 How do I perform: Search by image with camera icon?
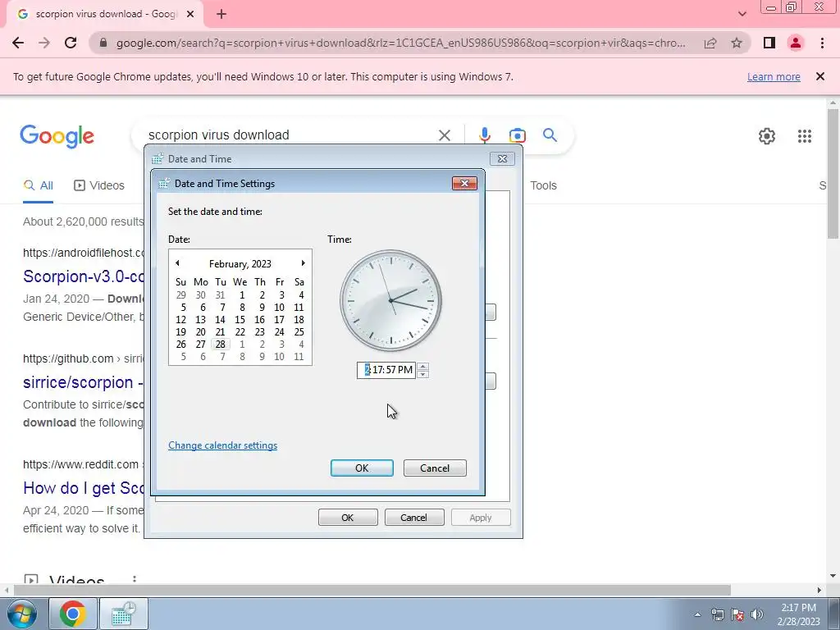[x=517, y=135]
